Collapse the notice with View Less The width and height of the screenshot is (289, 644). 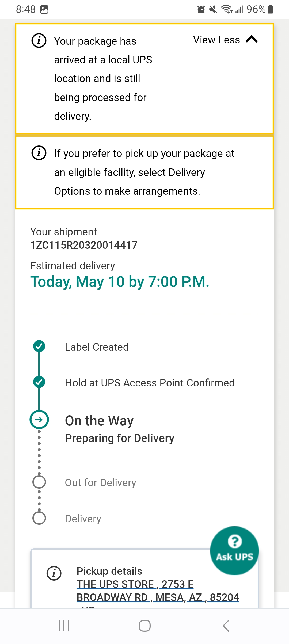click(216, 40)
